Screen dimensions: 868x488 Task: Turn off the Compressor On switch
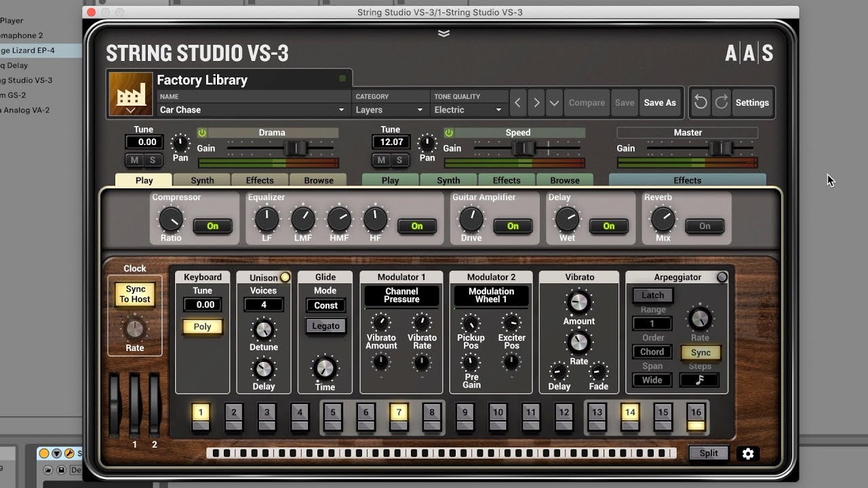coord(213,226)
